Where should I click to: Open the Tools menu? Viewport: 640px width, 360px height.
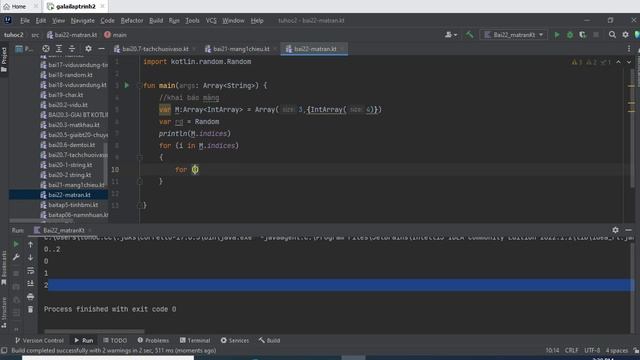(x=192, y=20)
